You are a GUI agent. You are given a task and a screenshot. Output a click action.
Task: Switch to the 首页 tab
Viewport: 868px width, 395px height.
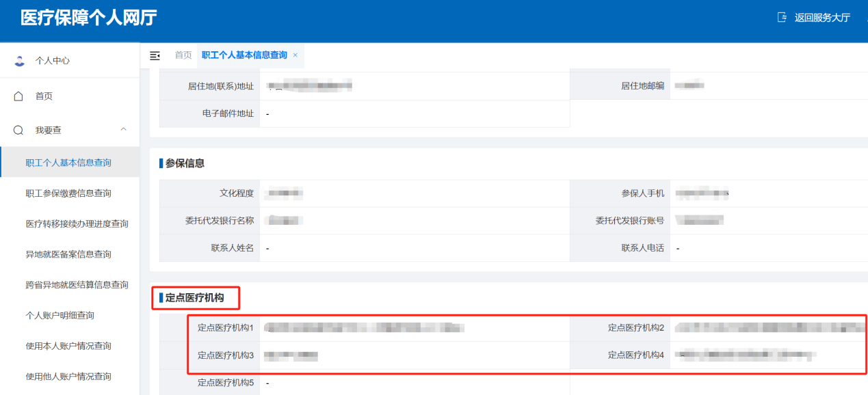pos(183,55)
